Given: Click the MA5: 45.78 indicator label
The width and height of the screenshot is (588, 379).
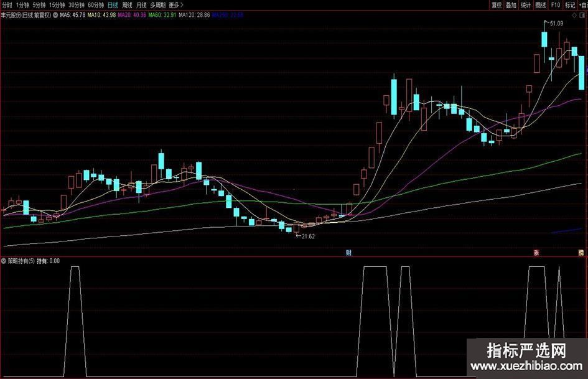Looking at the screenshot, I should (x=73, y=16).
